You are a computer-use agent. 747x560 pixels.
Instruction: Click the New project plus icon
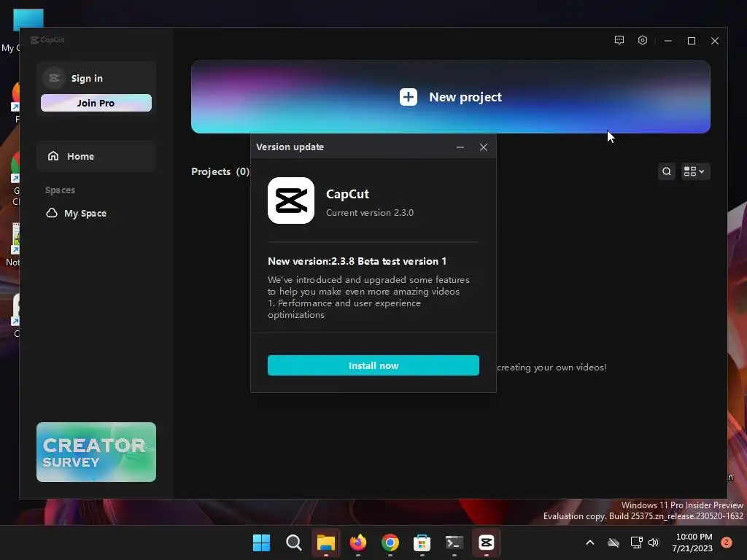coord(409,97)
